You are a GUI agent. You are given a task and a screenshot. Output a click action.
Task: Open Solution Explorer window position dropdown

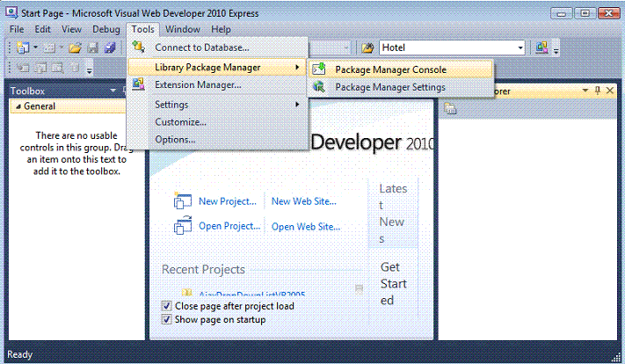coord(585,91)
